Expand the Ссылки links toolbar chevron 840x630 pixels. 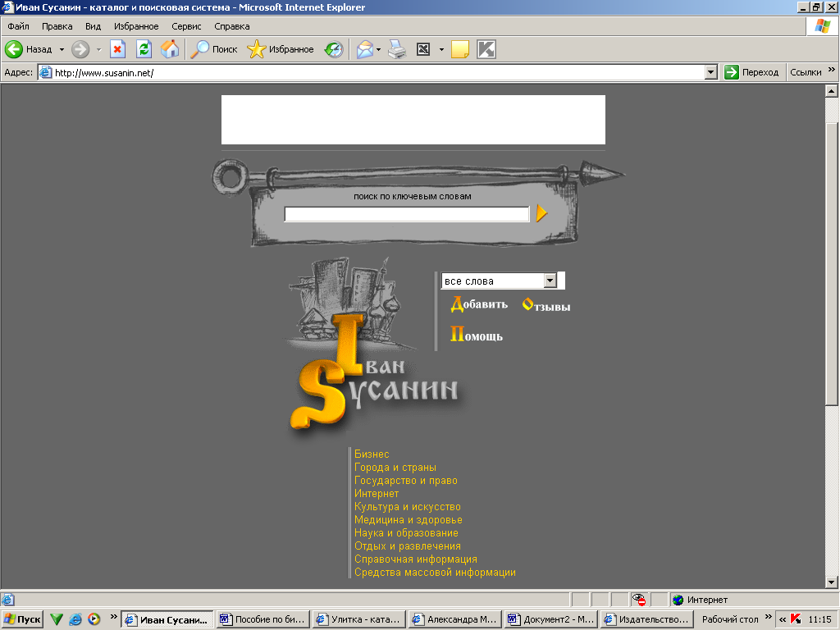tap(832, 70)
